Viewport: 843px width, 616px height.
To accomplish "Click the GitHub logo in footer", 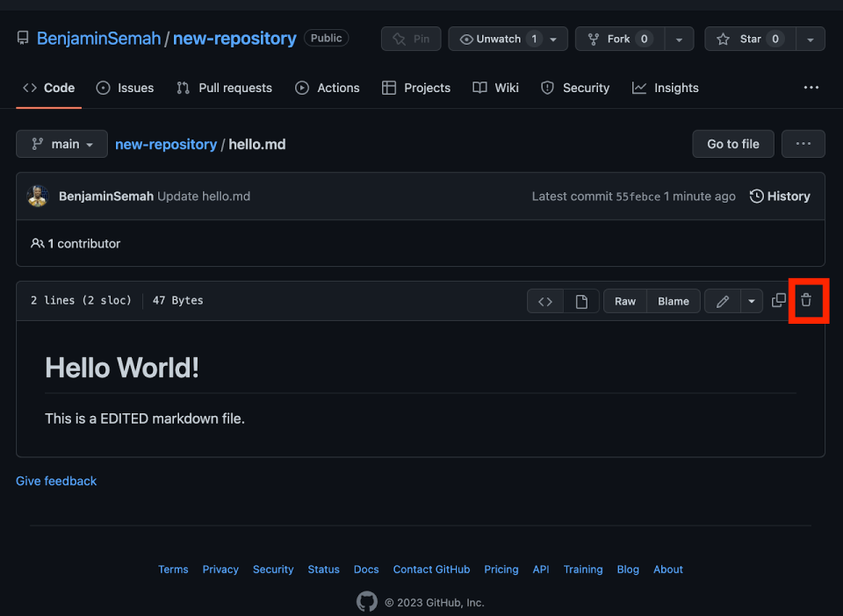I will point(366,602).
